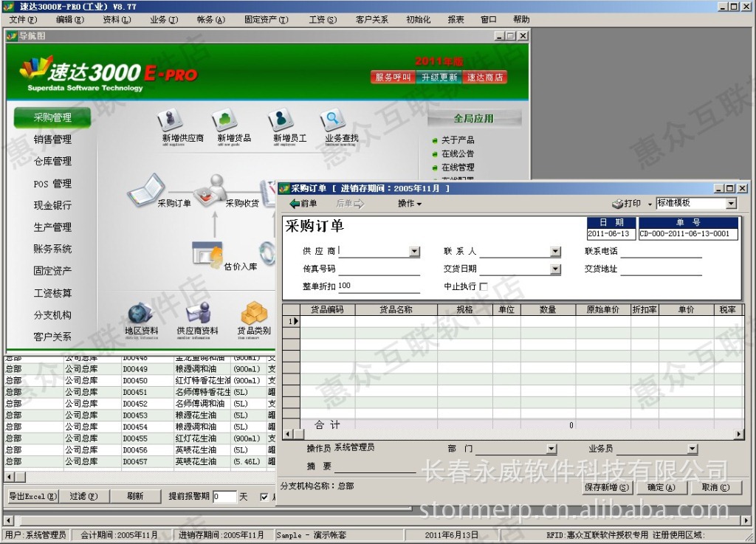The image size is (756, 544).
Task: Toggle the 中止执行 checkbox
Action: pos(484,286)
